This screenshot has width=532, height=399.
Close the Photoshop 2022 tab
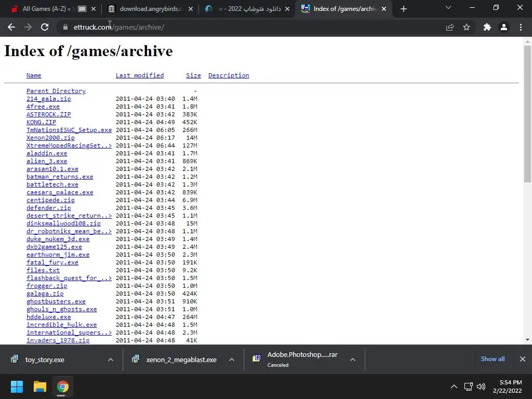(287, 9)
